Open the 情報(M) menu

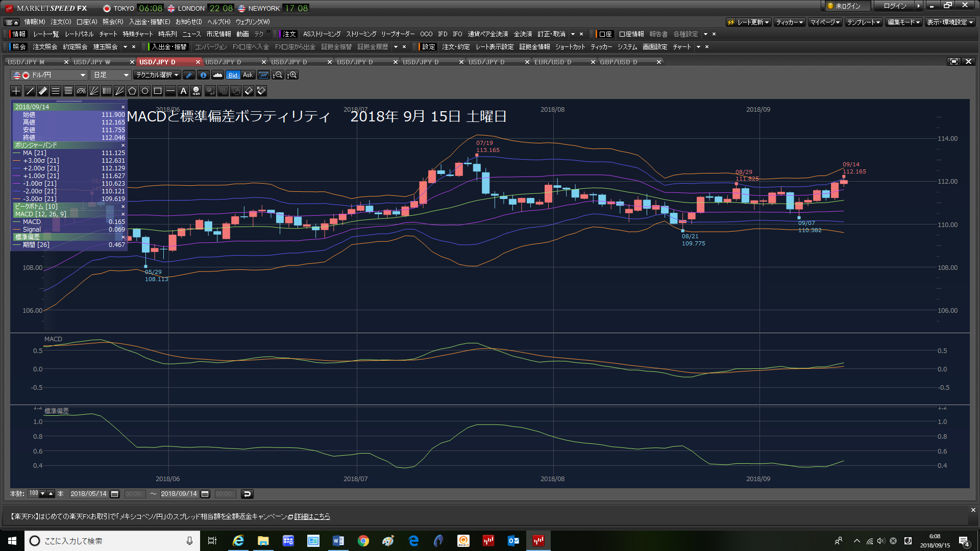pyautogui.click(x=35, y=22)
